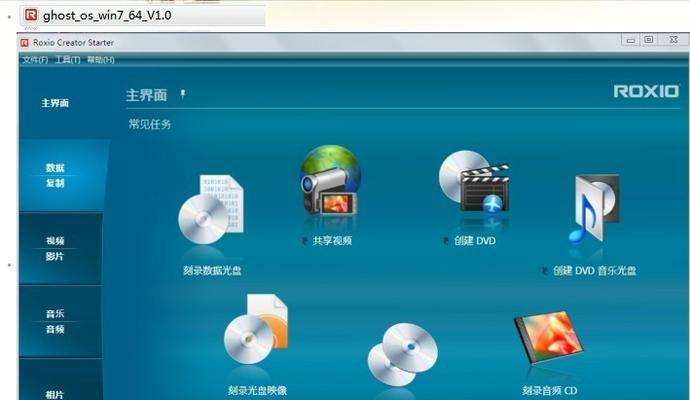Select the 音乐 音频 sidebar tab
This screenshot has height=400, width=690.
coord(61,321)
